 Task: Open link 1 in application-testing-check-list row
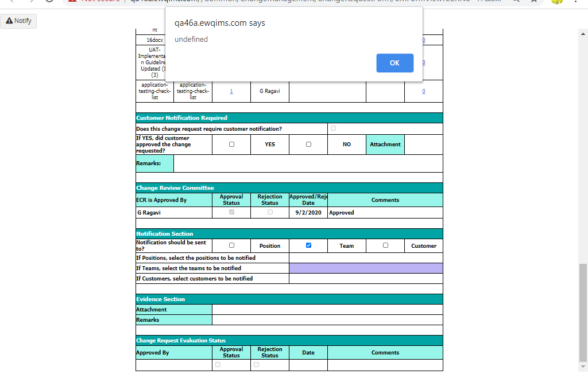231,91
